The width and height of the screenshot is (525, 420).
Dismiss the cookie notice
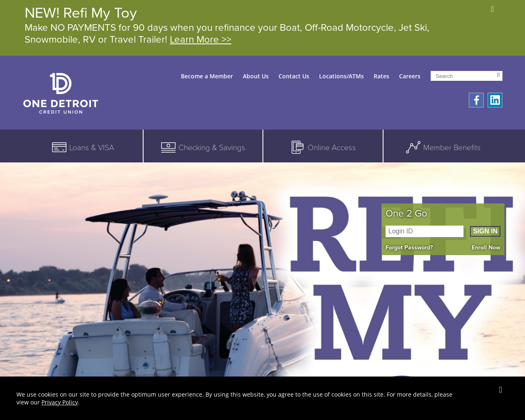pos(500,390)
